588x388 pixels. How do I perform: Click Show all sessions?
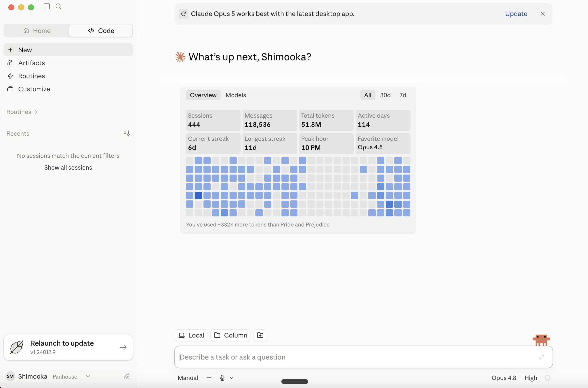click(x=68, y=167)
